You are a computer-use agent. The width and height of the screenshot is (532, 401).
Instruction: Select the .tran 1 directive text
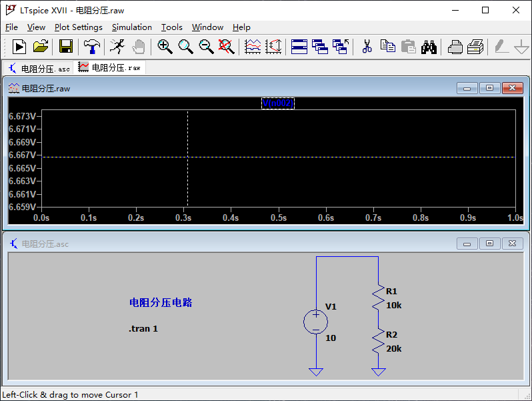coord(143,329)
